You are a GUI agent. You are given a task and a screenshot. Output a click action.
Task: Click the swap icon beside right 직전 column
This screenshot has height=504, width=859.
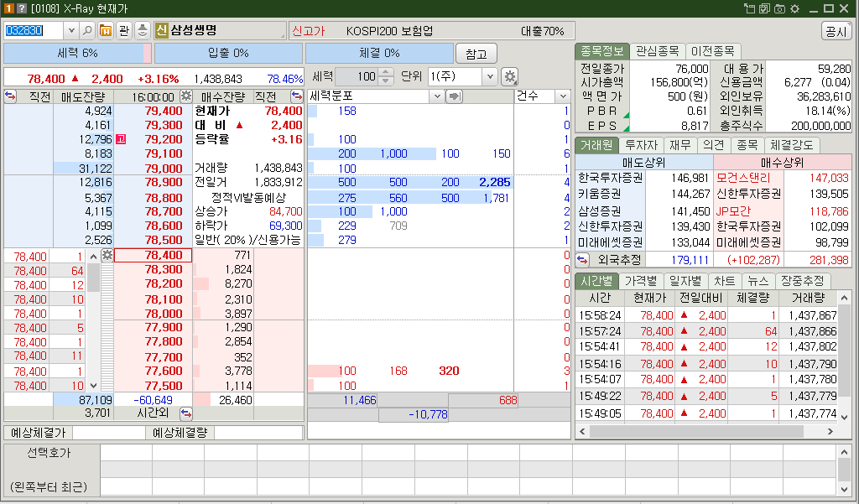click(x=298, y=95)
